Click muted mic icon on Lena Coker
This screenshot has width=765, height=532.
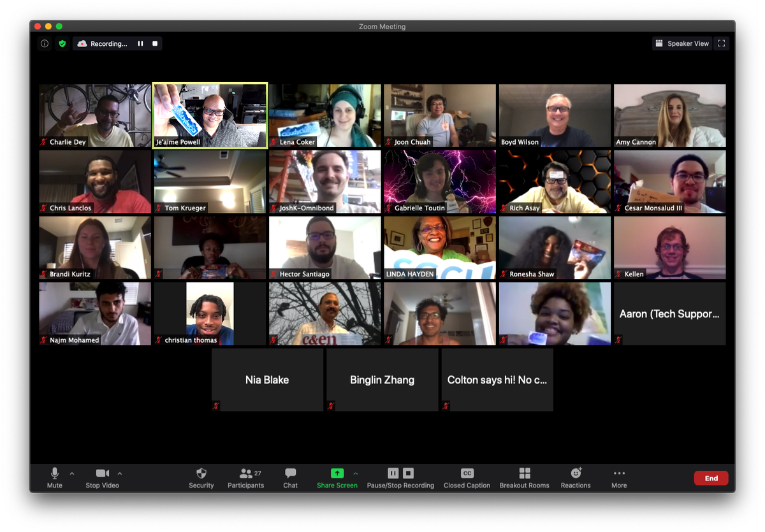(x=274, y=142)
